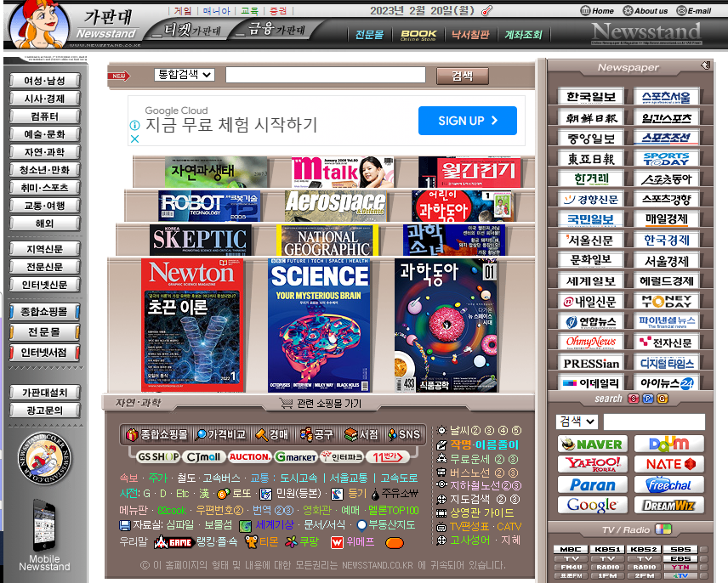The width and height of the screenshot is (728, 583).
Task: Select 컴퓨터 category button
Action: (44, 116)
